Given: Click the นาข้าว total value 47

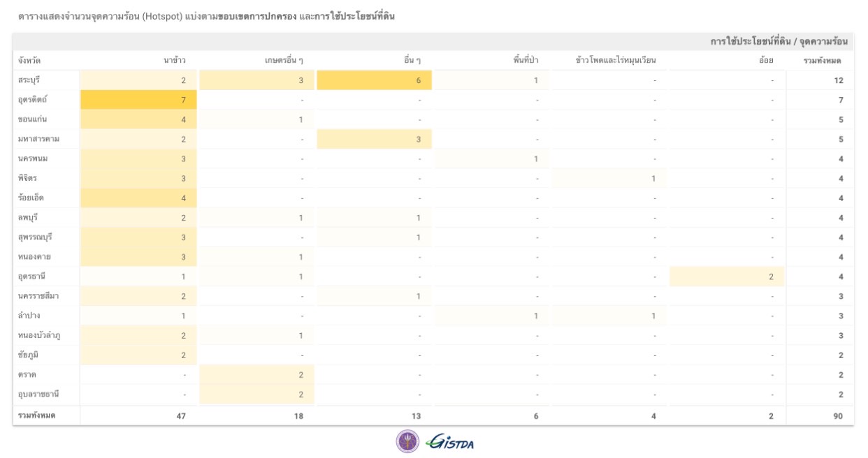Looking at the screenshot, I should pos(180,415).
